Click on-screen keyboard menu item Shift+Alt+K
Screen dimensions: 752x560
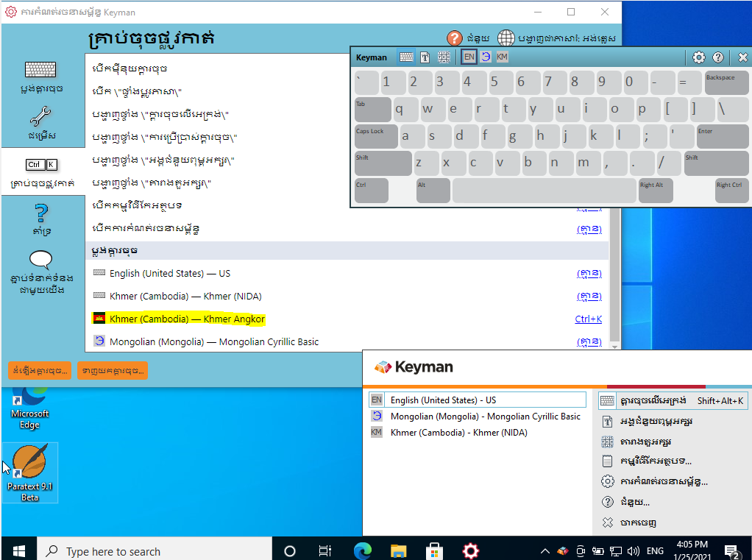point(673,401)
